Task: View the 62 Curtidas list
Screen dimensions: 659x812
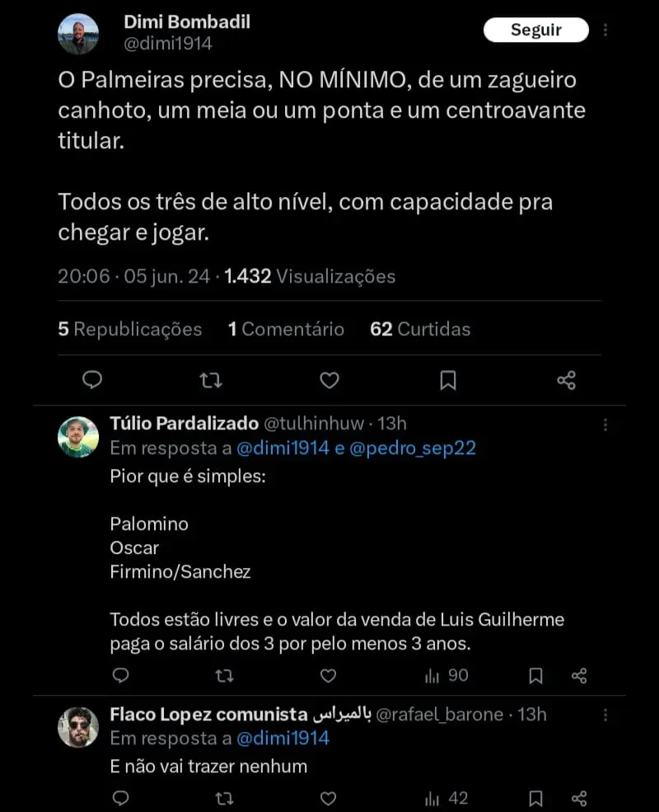Action: click(420, 329)
